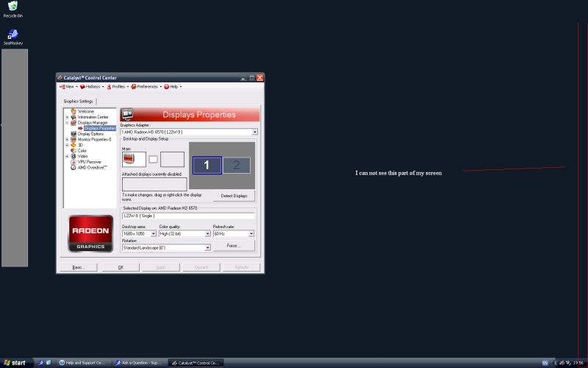Click the empty clone display slot beside Main
Image resolution: width=588 pixels, height=368 pixels.
[172, 159]
